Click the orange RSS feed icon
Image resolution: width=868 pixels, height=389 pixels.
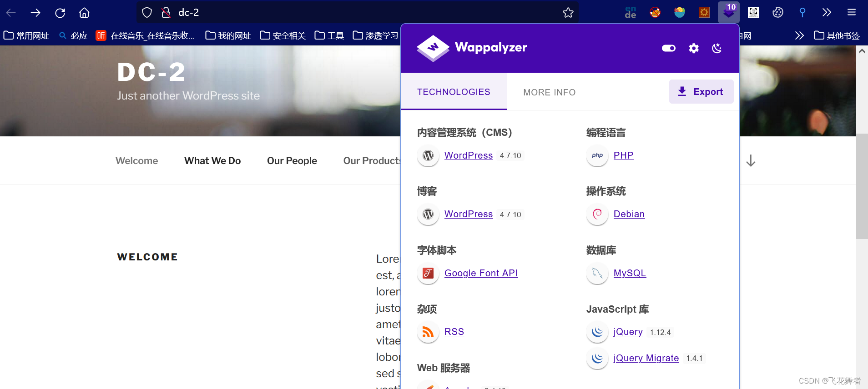click(428, 332)
